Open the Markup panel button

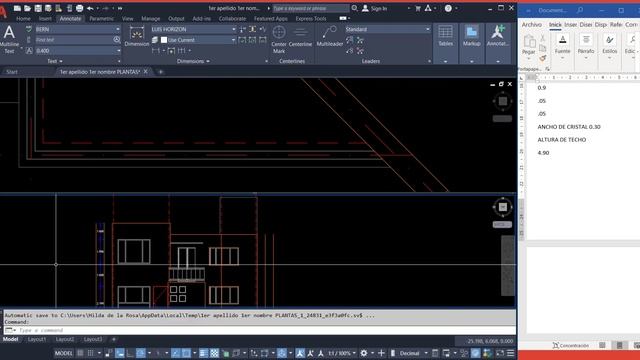pyautogui.click(x=471, y=43)
